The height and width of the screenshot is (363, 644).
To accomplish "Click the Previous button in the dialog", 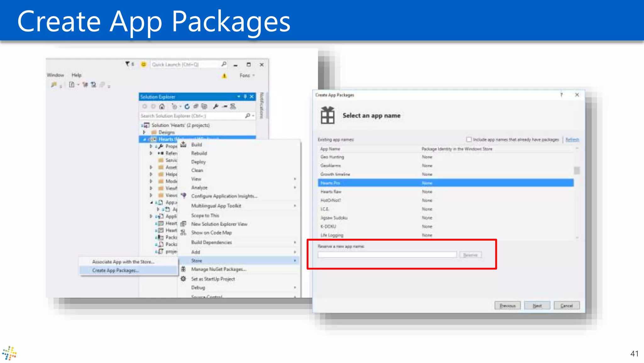I will pyautogui.click(x=508, y=305).
